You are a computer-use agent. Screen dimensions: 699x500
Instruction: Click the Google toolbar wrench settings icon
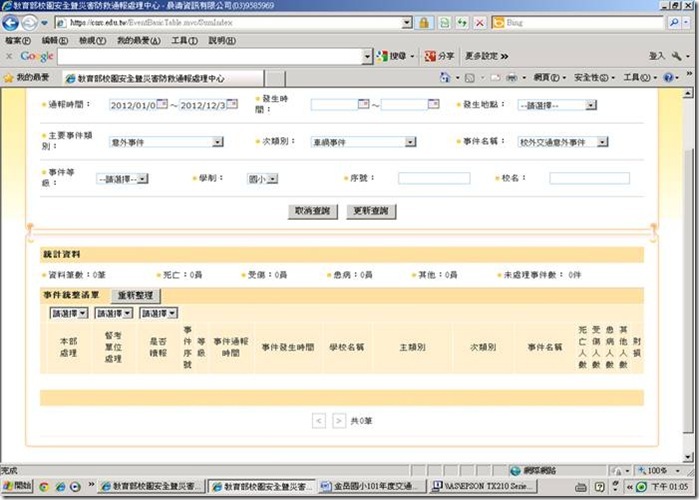(x=677, y=56)
